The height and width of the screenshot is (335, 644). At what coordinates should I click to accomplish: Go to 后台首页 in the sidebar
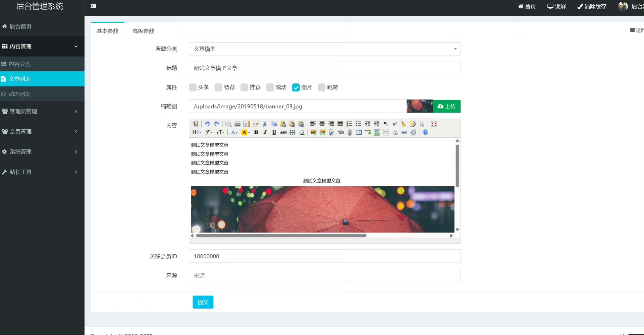tap(42, 26)
